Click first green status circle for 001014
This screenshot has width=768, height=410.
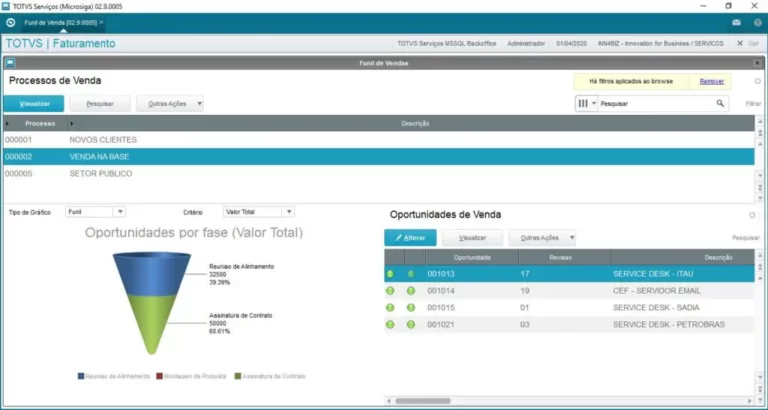coord(390,291)
